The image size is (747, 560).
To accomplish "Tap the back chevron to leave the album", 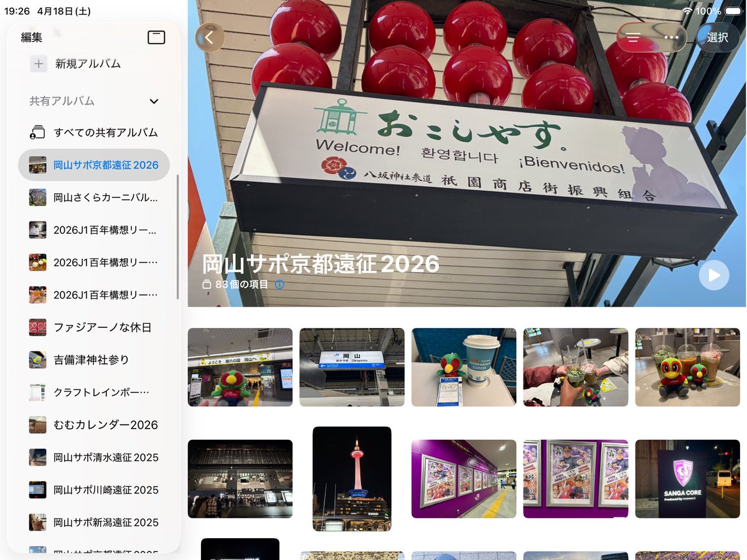I will [x=209, y=37].
